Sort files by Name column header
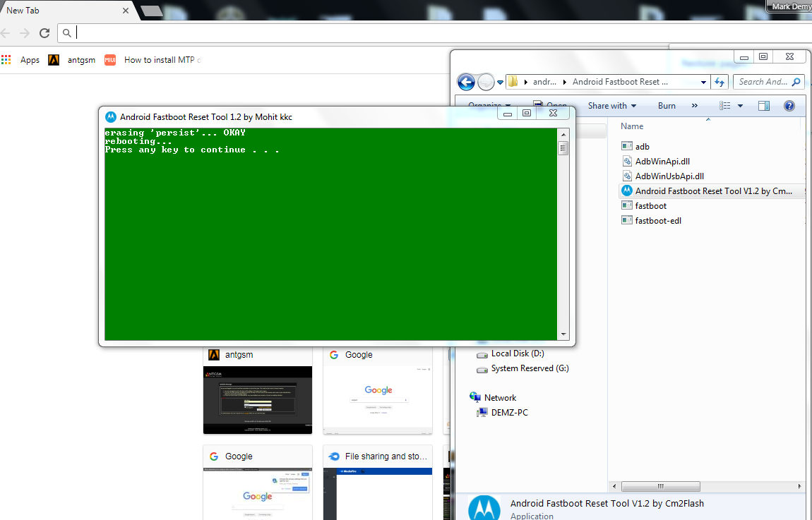 tap(632, 126)
